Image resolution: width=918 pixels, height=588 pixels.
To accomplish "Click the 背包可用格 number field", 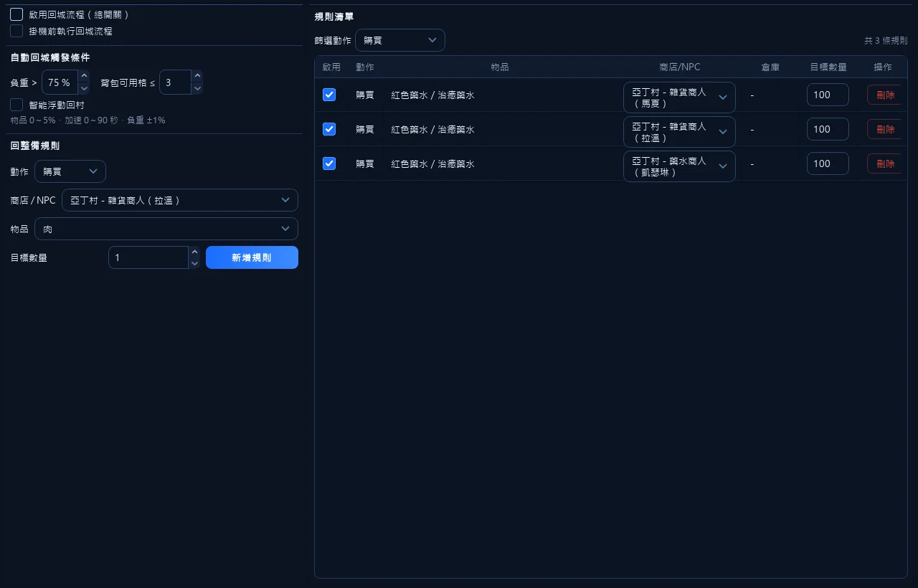I will tap(175, 82).
